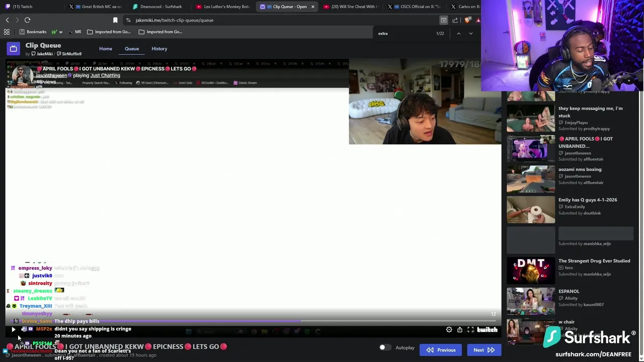Image resolution: width=644 pixels, height=362 pixels.
Task: Bookmark this page with the bookmark icon
Action: pyautogui.click(x=115, y=20)
